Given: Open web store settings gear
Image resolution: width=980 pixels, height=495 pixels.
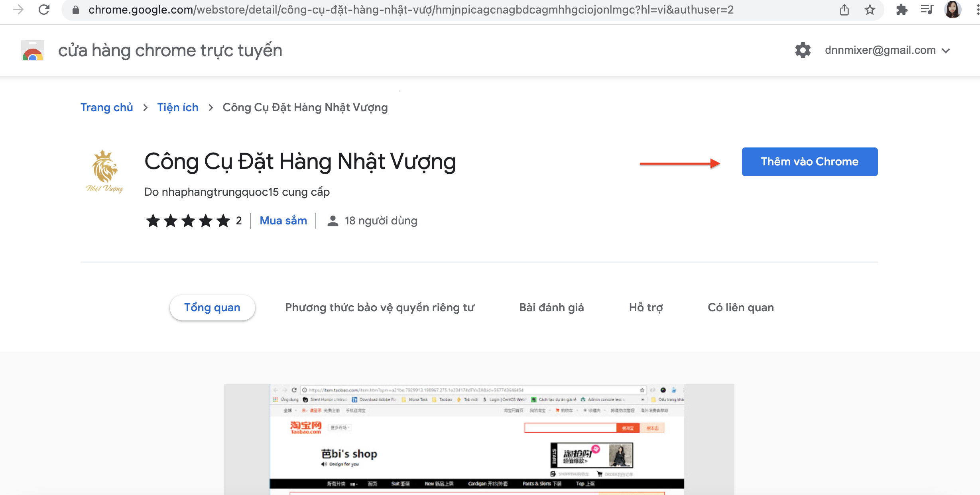Looking at the screenshot, I should (x=803, y=50).
